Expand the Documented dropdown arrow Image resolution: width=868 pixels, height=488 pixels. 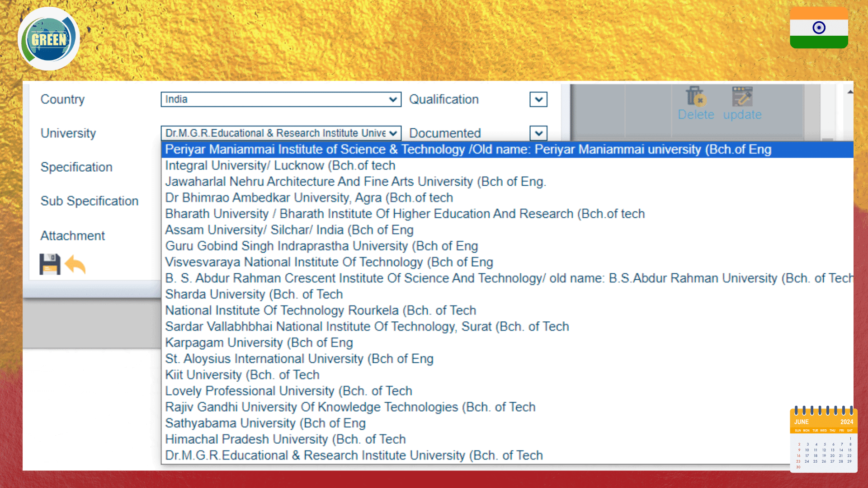point(538,133)
